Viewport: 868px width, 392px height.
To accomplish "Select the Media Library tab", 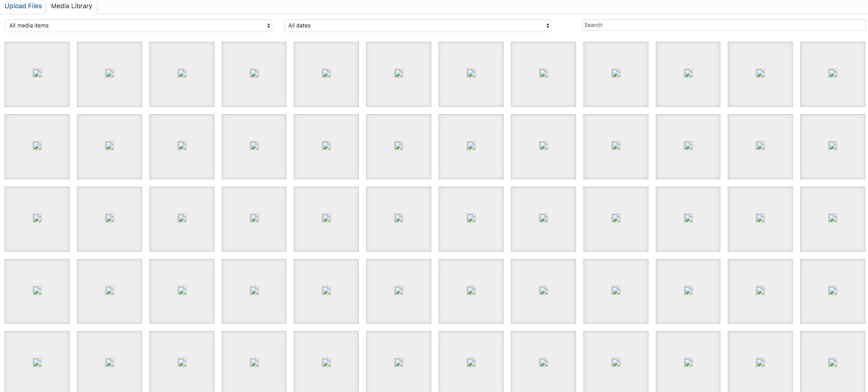I will 71,6.
